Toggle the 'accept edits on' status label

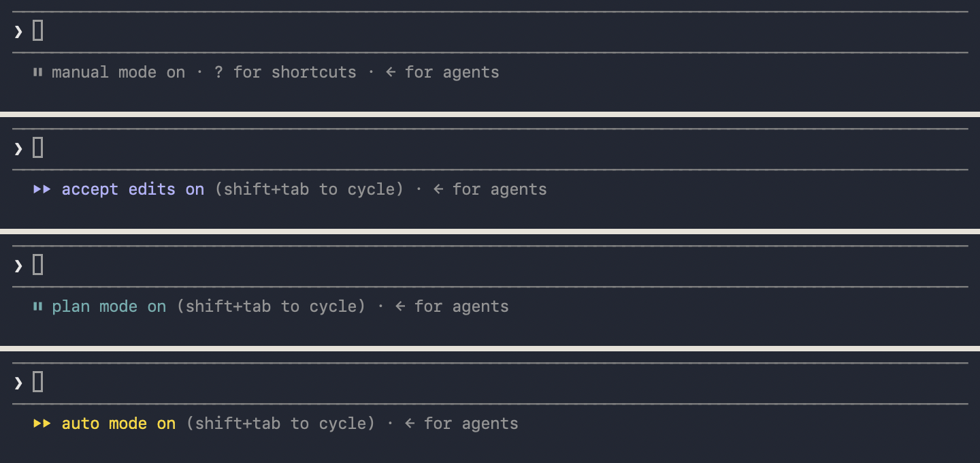[133, 189]
